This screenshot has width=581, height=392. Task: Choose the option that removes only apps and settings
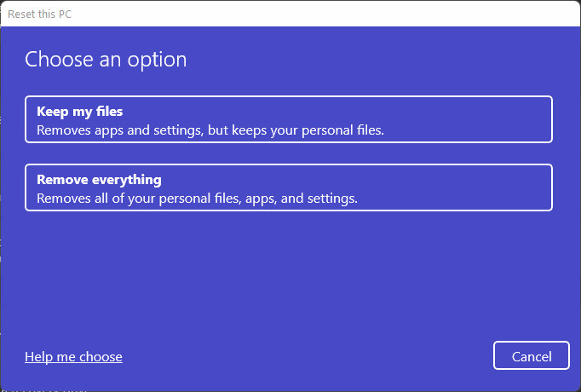[289, 119]
